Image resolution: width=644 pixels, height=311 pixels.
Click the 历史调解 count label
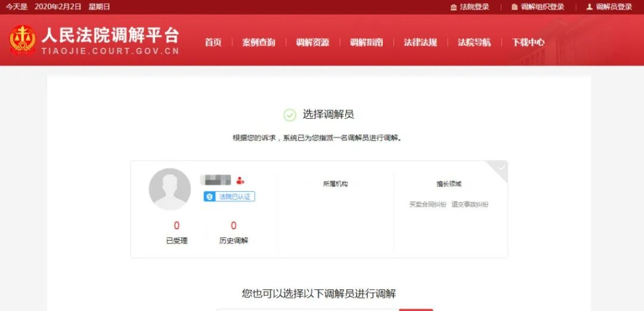click(233, 241)
